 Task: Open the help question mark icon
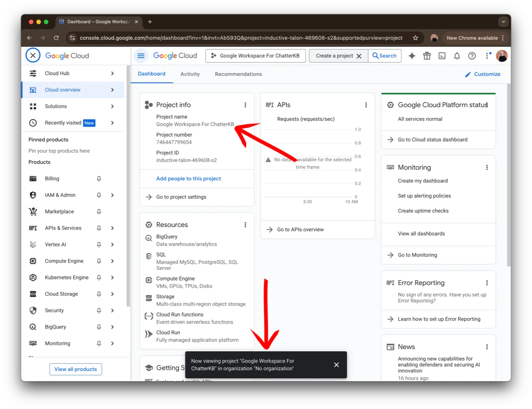pos(472,56)
